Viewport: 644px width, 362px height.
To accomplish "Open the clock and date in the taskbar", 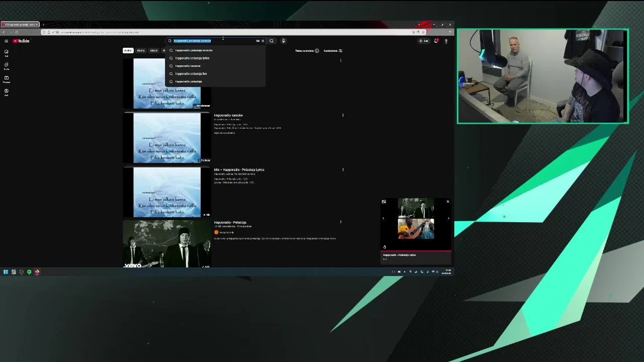I will coord(446,272).
